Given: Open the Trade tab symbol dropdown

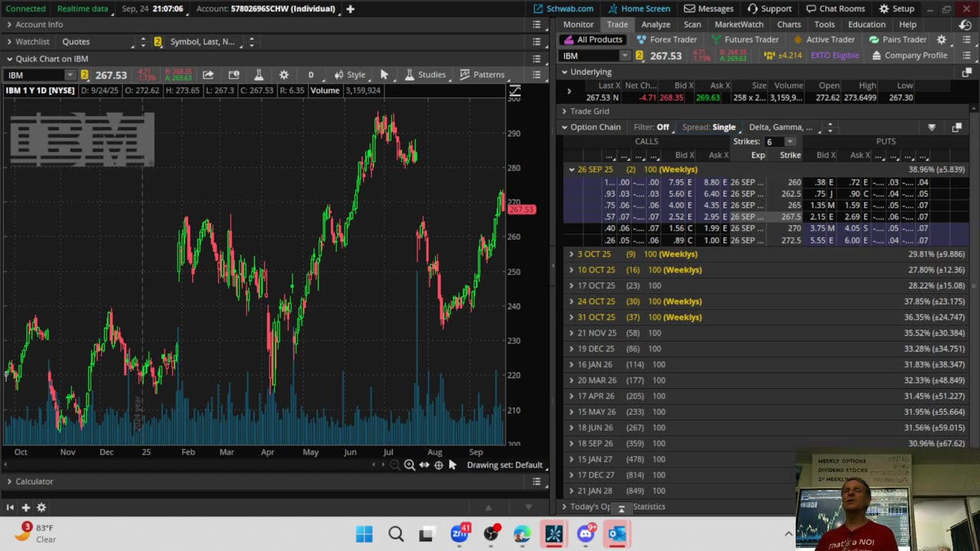Looking at the screenshot, I should click(x=625, y=56).
